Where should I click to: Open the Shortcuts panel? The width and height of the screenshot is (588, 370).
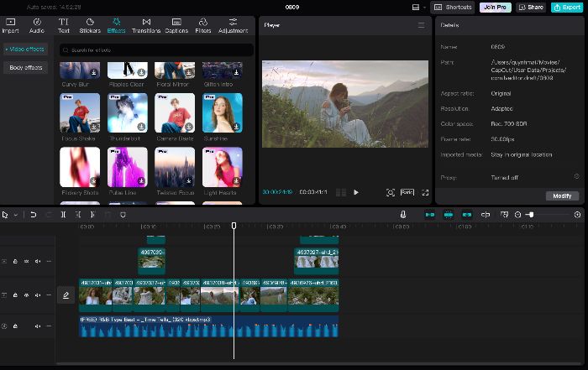[453, 7]
